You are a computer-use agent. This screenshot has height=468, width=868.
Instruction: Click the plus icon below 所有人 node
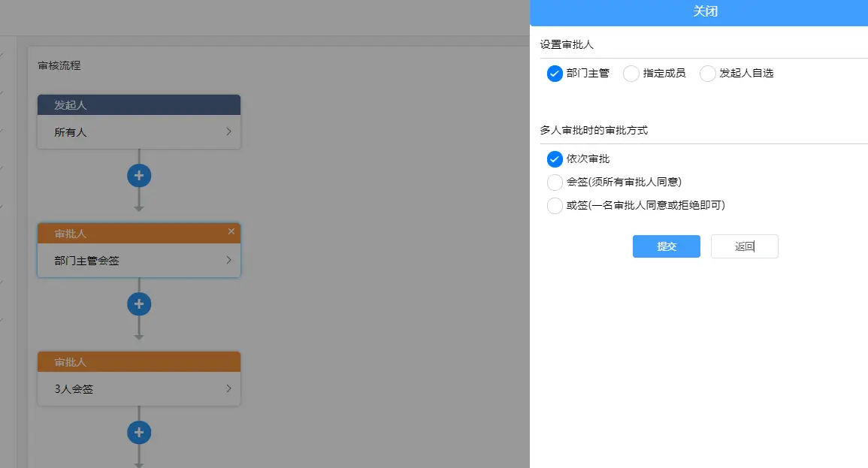point(139,176)
